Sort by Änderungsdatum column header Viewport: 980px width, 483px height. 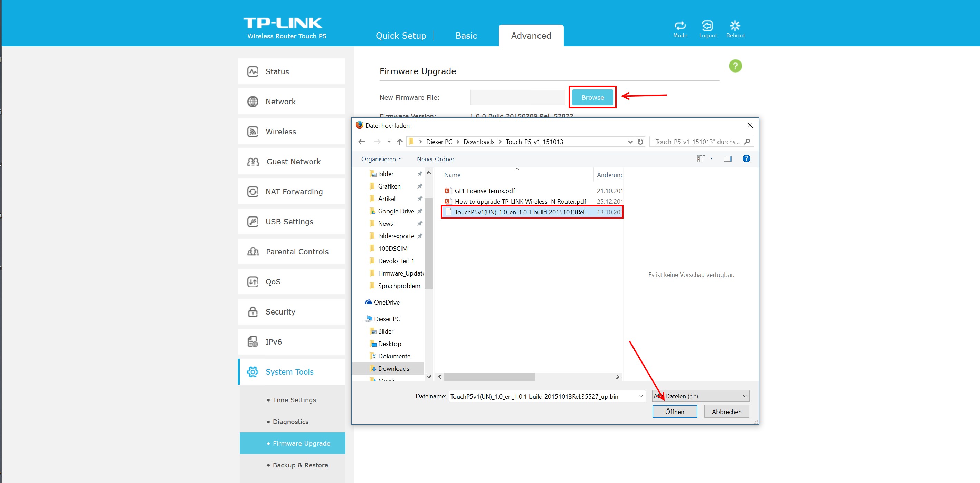(x=609, y=175)
